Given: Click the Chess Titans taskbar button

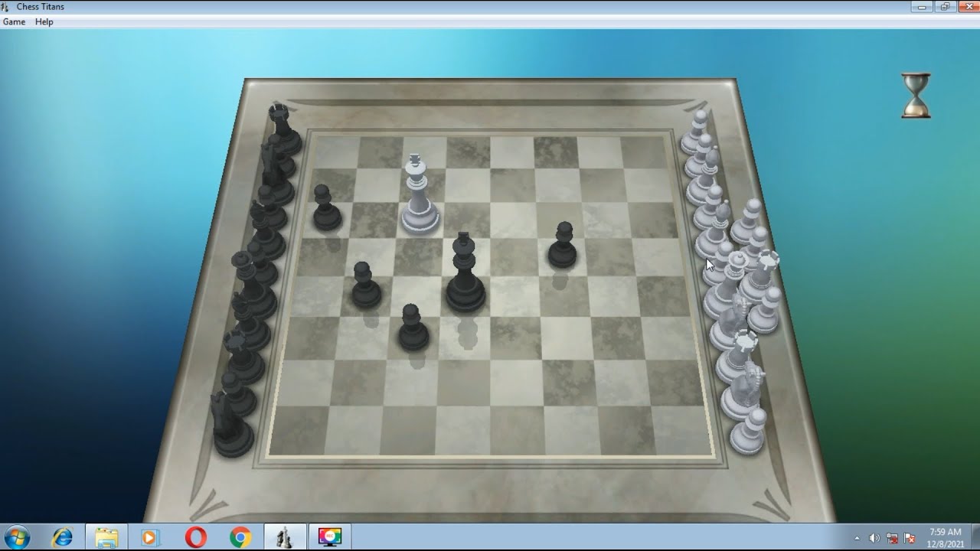Looking at the screenshot, I should tap(285, 537).
